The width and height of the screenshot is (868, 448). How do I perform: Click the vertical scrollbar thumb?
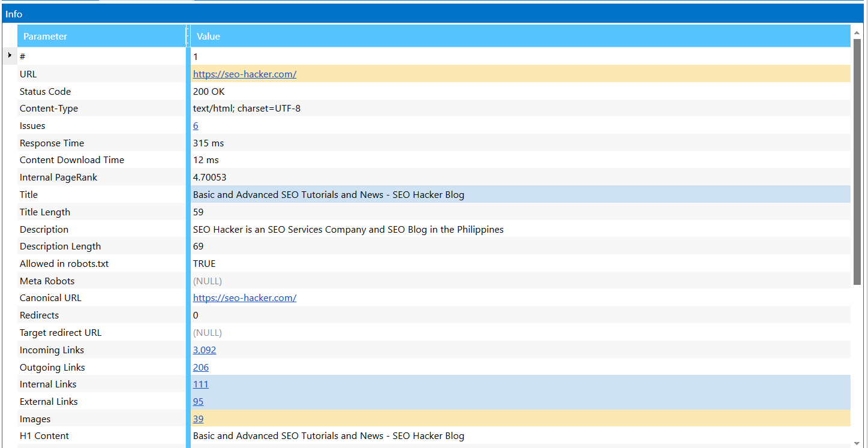coord(857,162)
